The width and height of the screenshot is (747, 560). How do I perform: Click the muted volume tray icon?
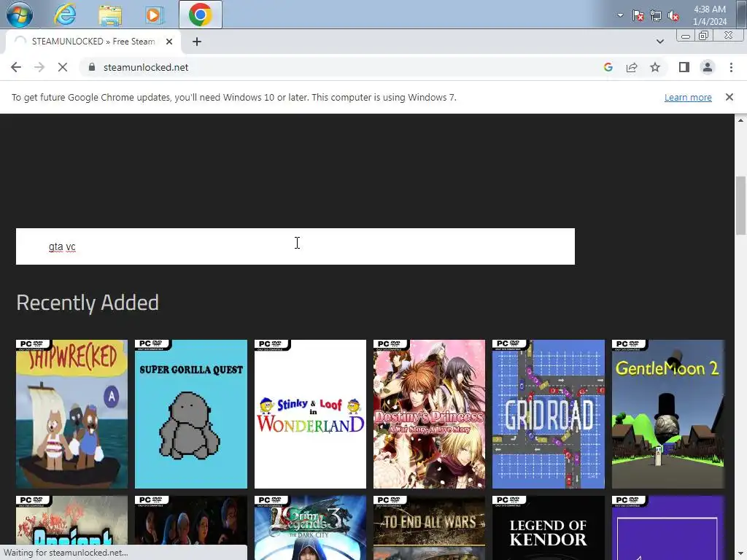(673, 16)
